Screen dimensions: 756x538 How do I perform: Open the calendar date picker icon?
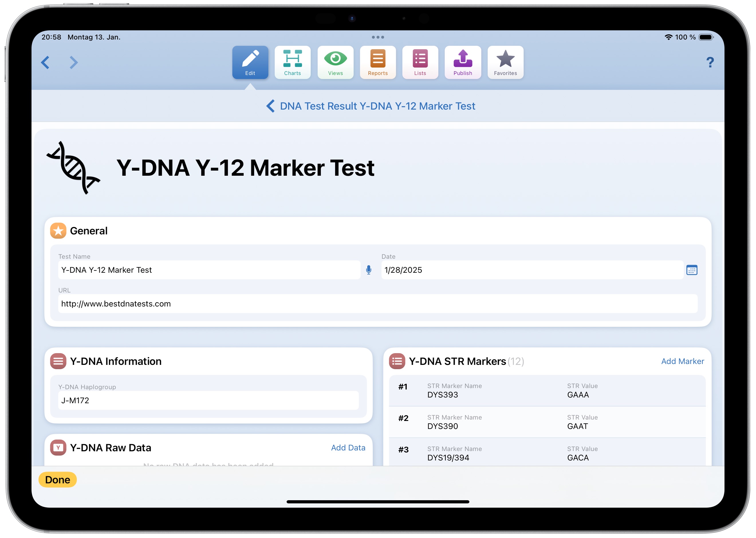[691, 270]
